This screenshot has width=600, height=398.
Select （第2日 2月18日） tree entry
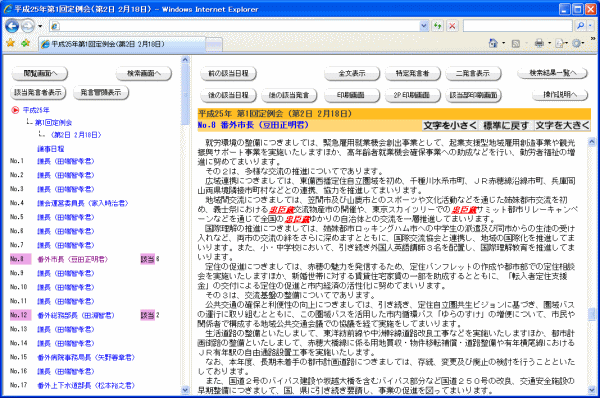pyautogui.click(x=75, y=135)
